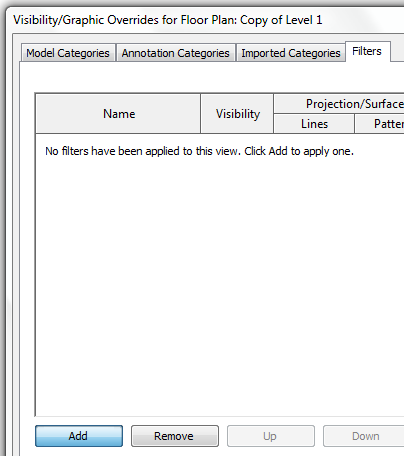Click empty space between Remove and Up buttons

223,436
